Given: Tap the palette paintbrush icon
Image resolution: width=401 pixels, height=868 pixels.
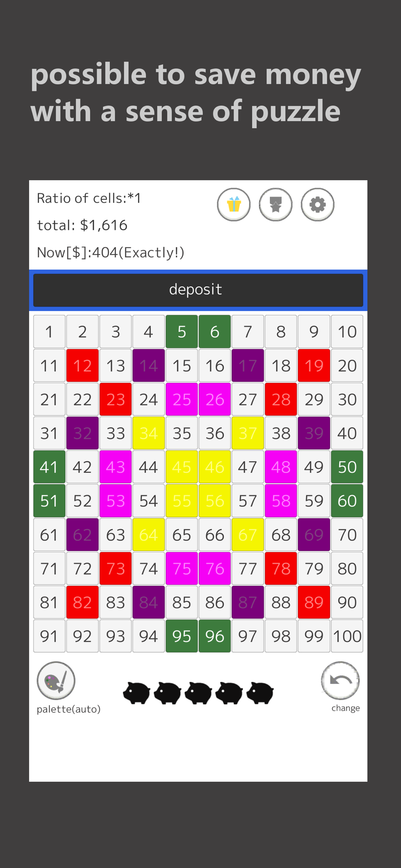Looking at the screenshot, I should point(56,680).
